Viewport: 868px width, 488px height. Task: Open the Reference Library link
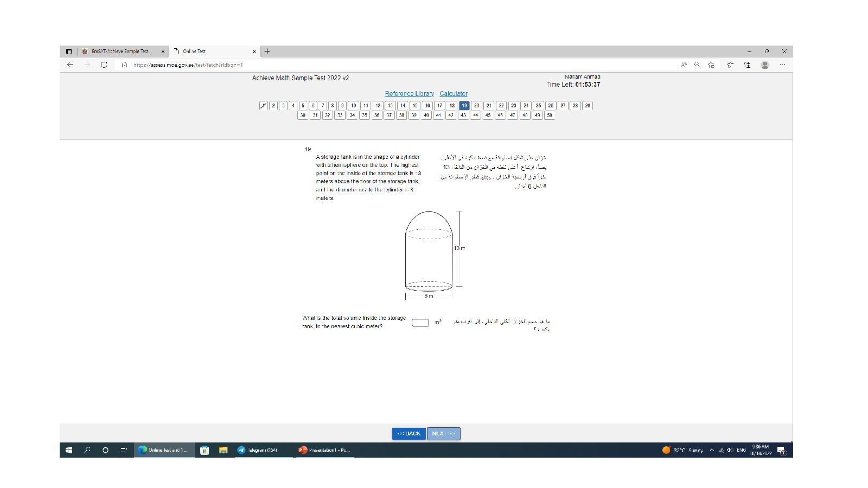pyautogui.click(x=409, y=94)
